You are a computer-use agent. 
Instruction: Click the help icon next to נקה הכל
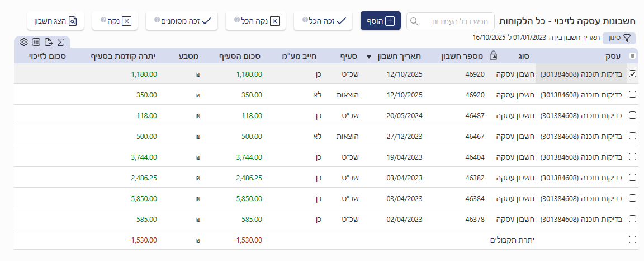click(x=237, y=20)
